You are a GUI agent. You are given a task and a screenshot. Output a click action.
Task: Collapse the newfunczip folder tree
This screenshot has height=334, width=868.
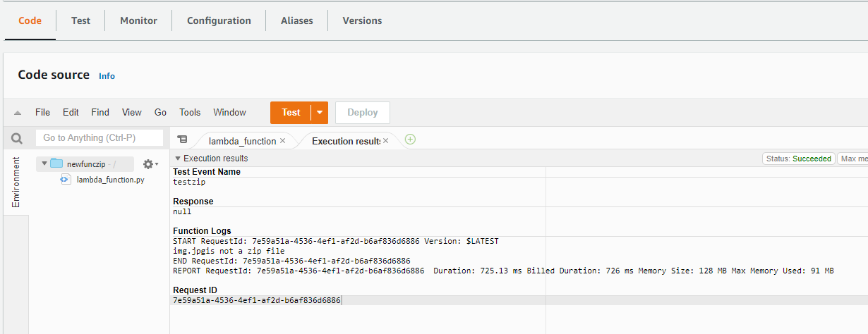(x=44, y=164)
